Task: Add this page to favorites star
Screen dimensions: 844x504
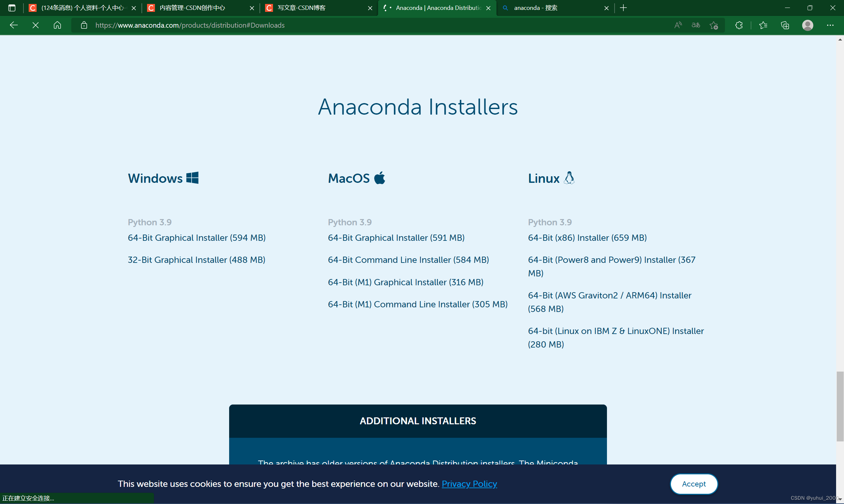Action: (x=713, y=25)
